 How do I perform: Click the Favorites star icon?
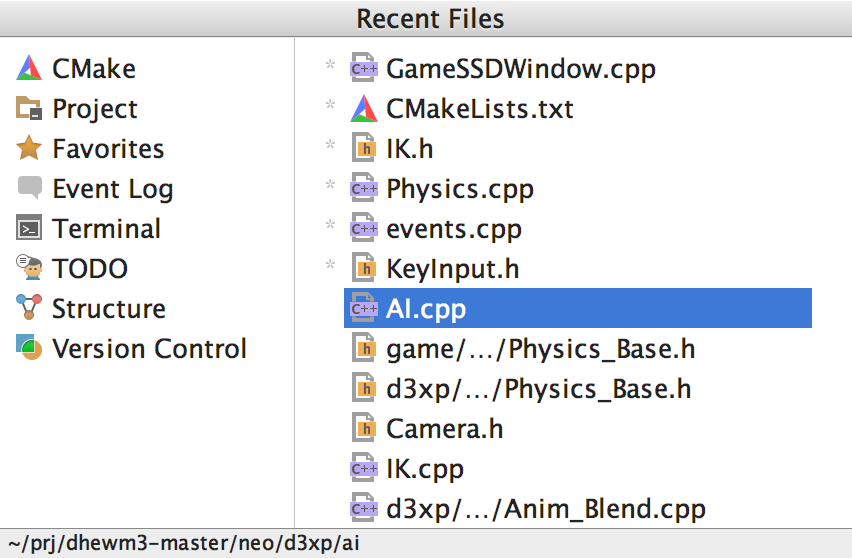tap(29, 149)
